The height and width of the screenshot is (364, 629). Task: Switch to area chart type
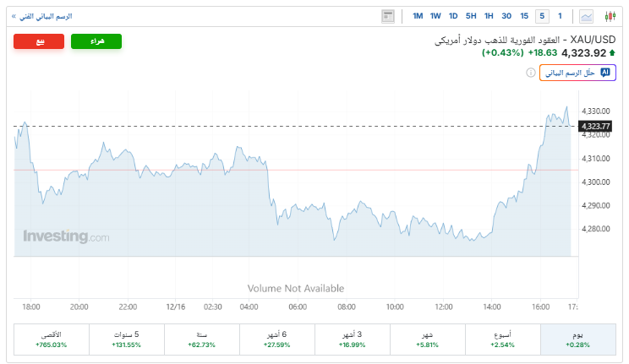(588, 16)
